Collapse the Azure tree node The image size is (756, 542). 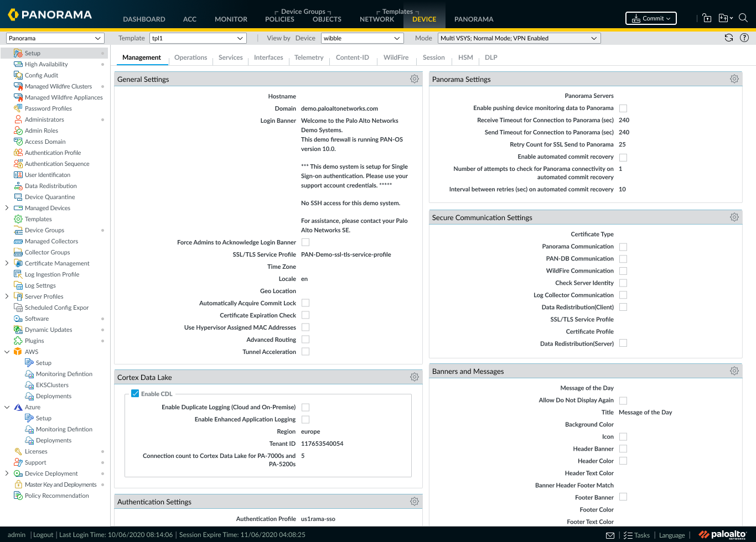[7, 407]
